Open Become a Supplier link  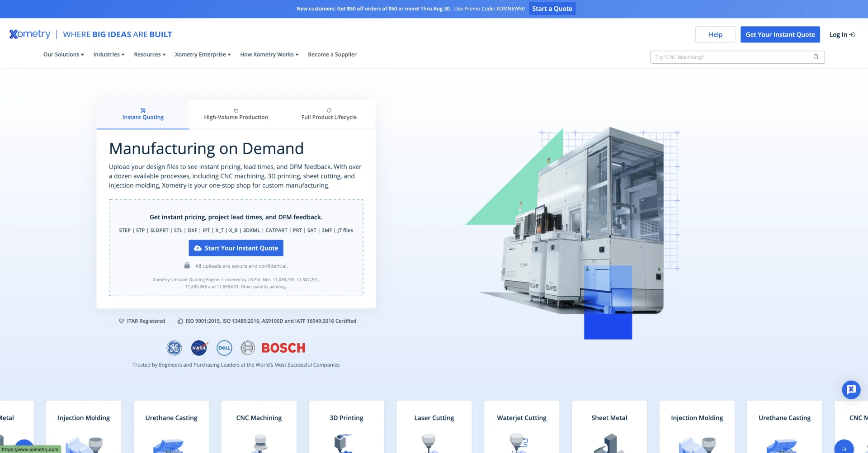332,54
